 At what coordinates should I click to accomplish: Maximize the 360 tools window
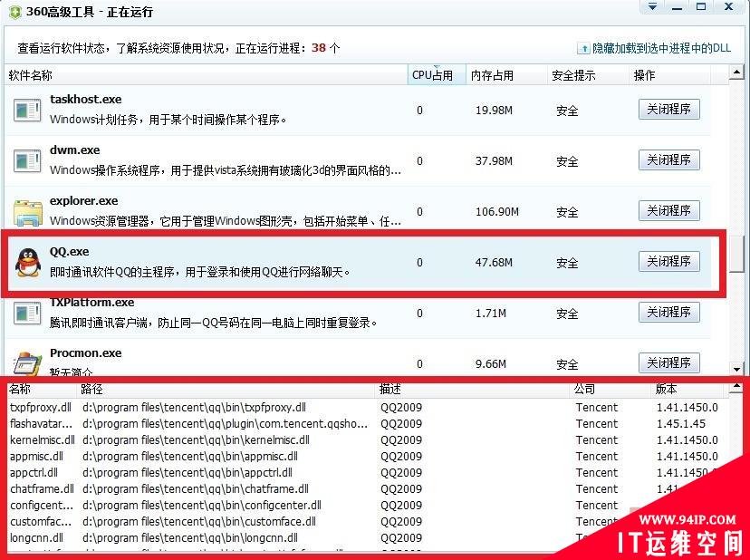click(701, 6)
